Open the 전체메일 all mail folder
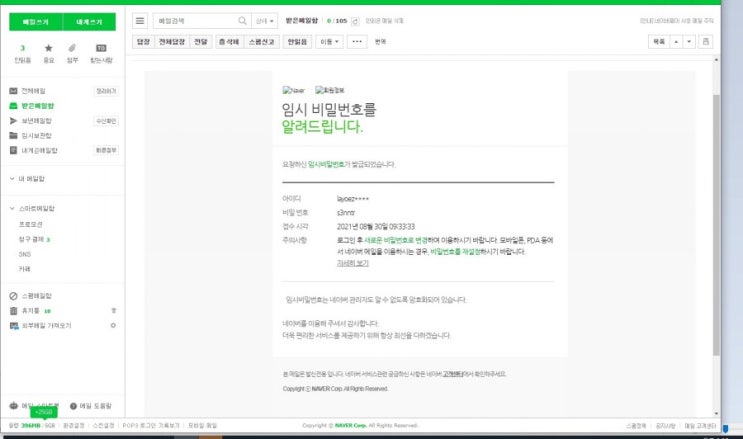The height and width of the screenshot is (439, 743). point(33,91)
